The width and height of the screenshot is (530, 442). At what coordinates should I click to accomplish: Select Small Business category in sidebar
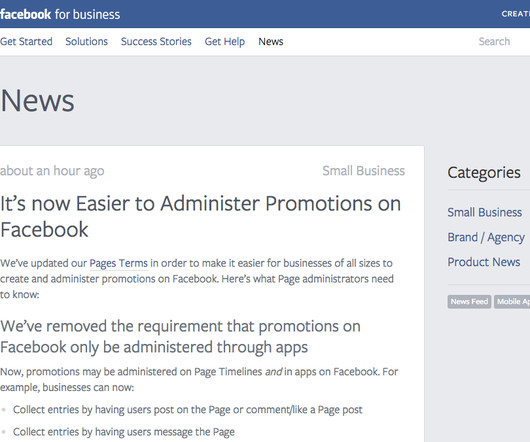tap(485, 213)
